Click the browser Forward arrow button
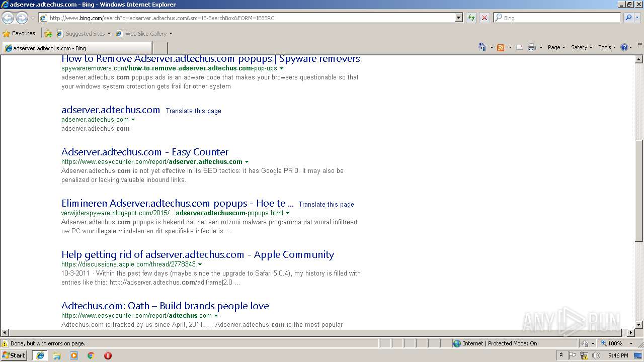The image size is (644, 362). [x=22, y=18]
